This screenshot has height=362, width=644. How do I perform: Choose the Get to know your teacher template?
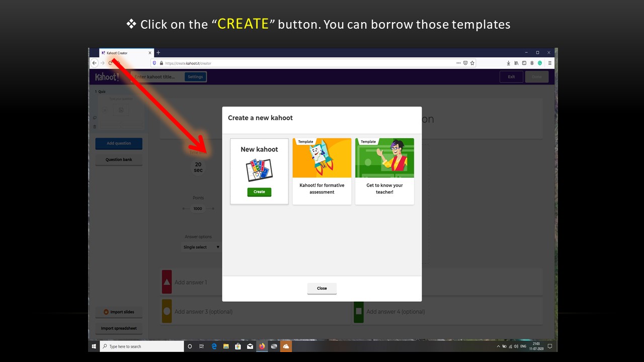point(384,171)
